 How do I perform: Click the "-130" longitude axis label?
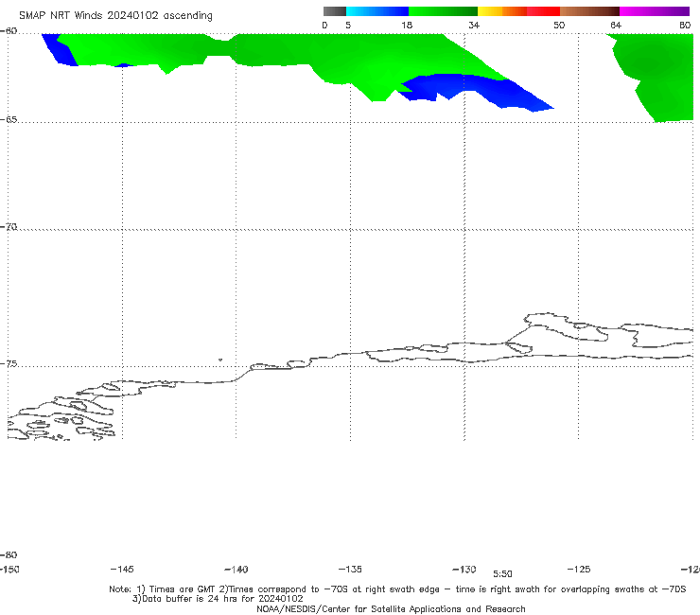tap(464, 570)
